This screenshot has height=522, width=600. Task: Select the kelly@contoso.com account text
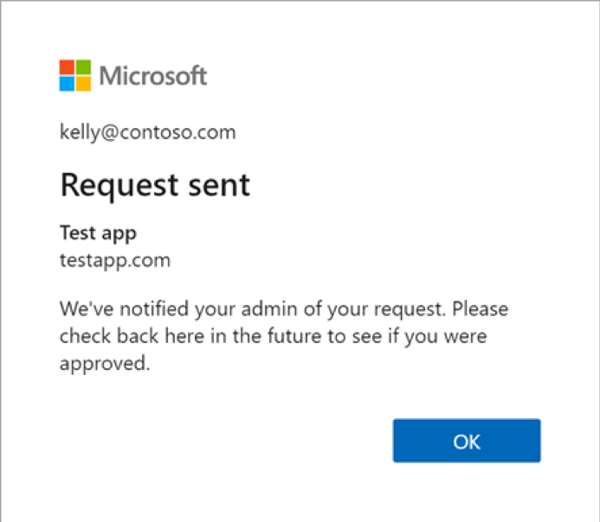[x=148, y=133]
